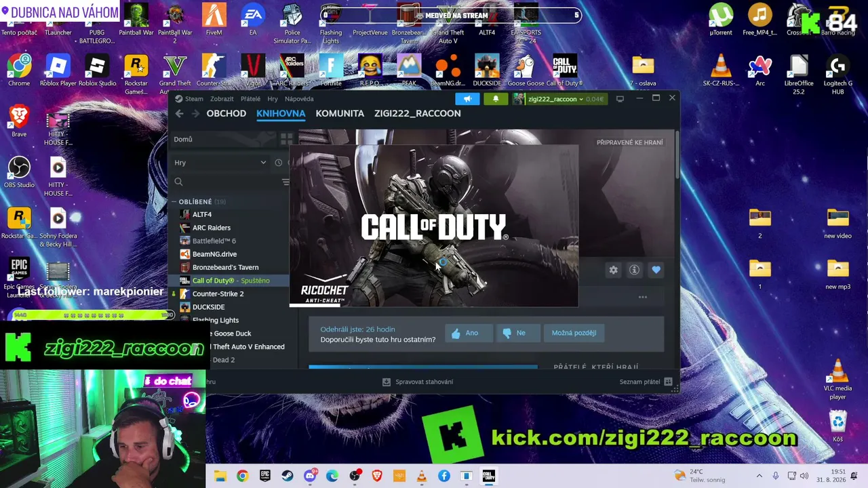Go forward in Steam navigation
Viewport: 868px width, 488px height.
tap(195, 114)
